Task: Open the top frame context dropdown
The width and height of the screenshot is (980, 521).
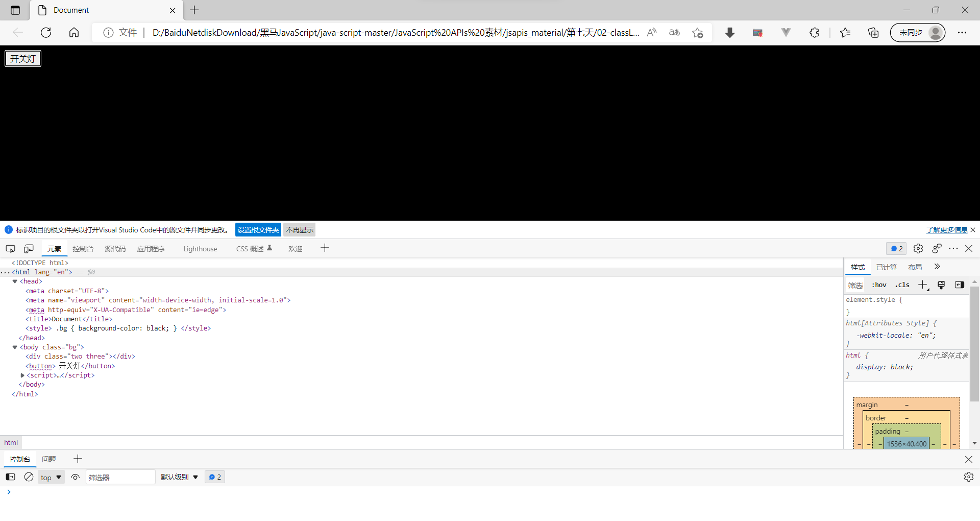Action: pos(51,477)
